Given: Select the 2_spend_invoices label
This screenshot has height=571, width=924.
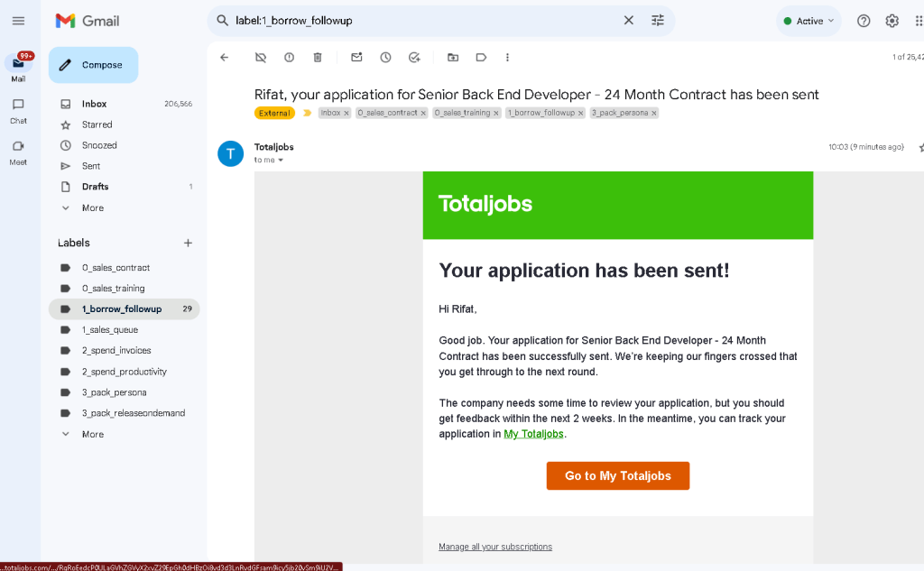Looking at the screenshot, I should (x=125, y=351).
